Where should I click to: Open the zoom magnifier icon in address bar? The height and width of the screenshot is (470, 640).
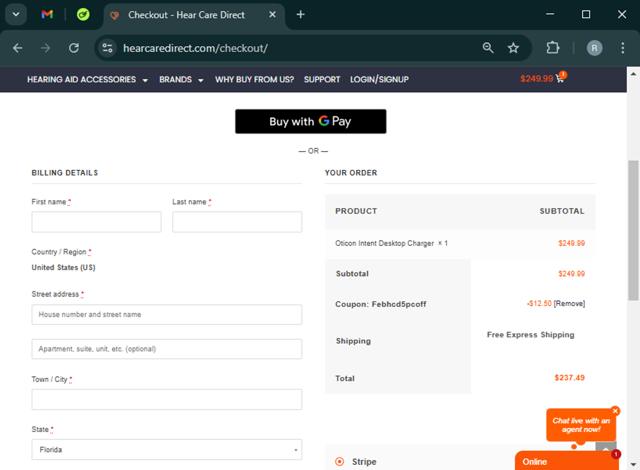point(488,48)
